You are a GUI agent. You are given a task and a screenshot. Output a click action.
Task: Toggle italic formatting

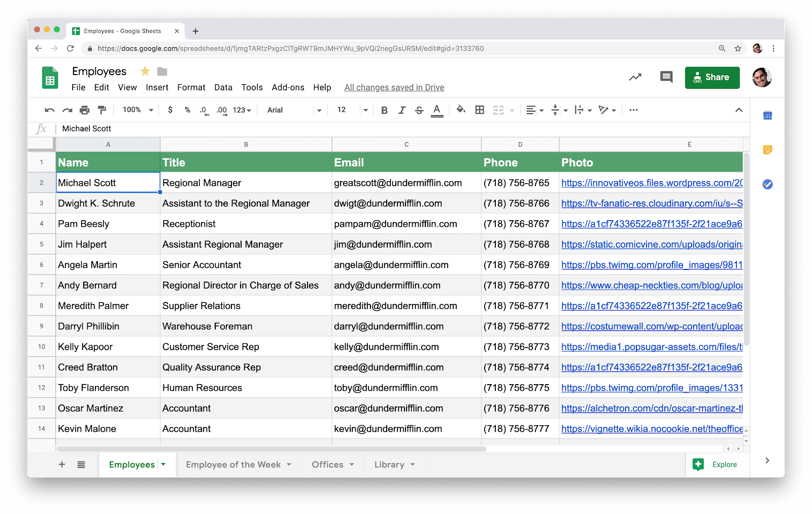pyautogui.click(x=402, y=110)
